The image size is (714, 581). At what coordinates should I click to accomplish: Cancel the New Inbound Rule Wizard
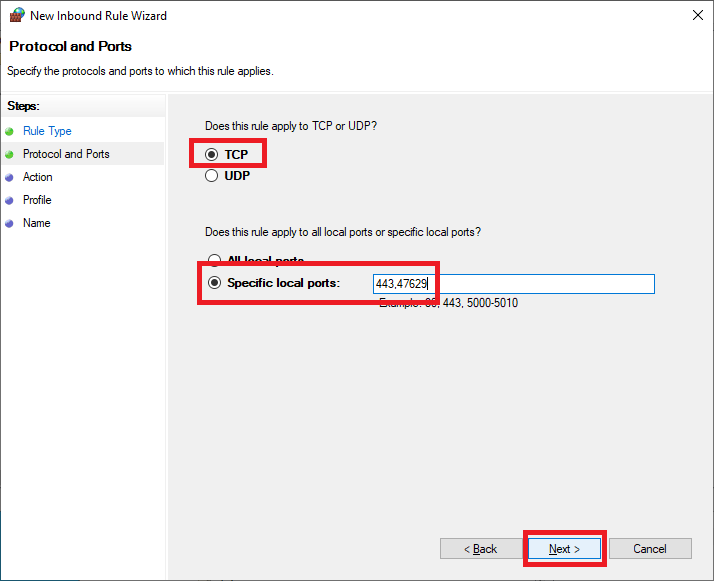(650, 549)
